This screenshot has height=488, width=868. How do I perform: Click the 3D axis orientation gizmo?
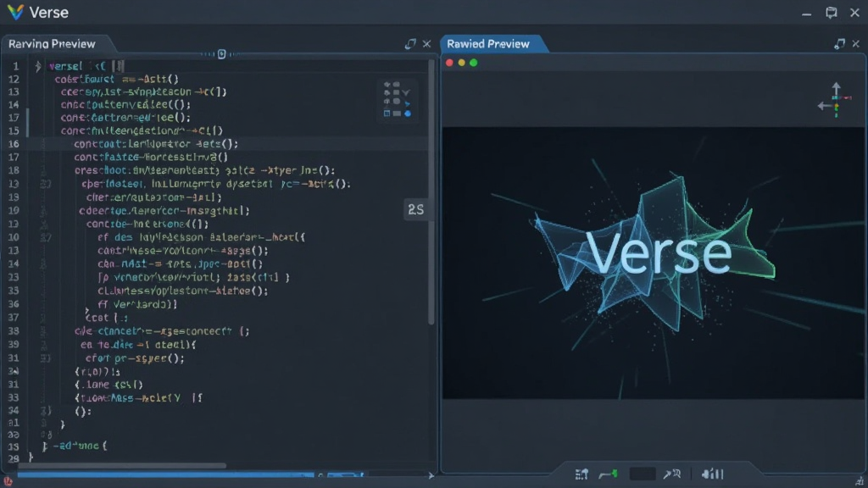(835, 100)
